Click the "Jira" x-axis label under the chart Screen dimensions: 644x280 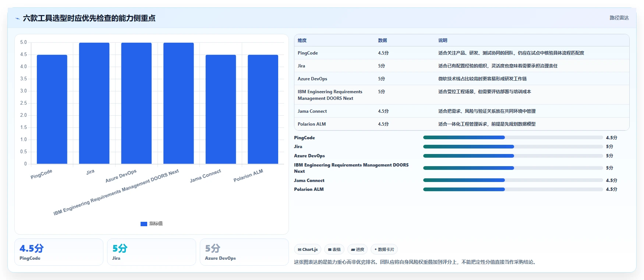(x=90, y=172)
